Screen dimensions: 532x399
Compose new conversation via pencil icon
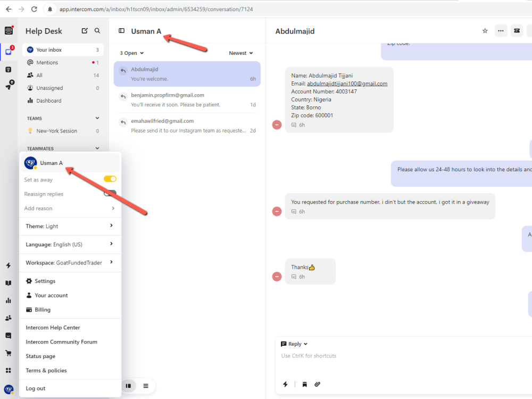pyautogui.click(x=85, y=31)
